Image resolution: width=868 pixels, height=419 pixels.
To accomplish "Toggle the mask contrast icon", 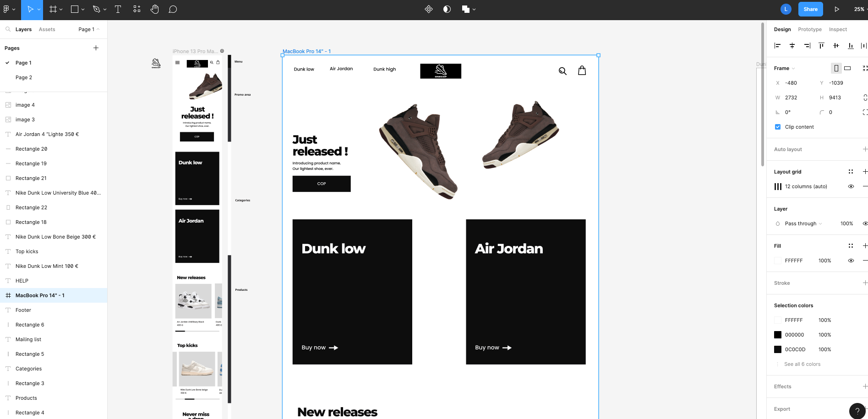I will pos(447,9).
